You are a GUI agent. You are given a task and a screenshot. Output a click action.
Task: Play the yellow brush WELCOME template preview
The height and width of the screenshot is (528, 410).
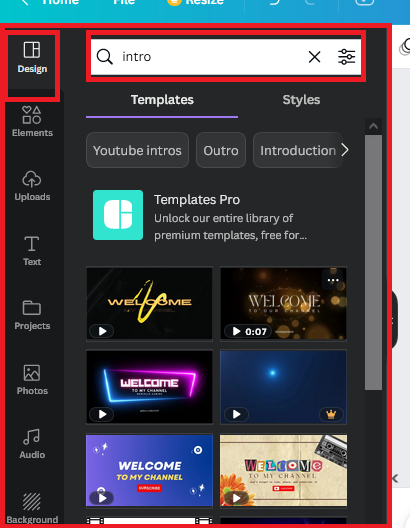pos(102,331)
